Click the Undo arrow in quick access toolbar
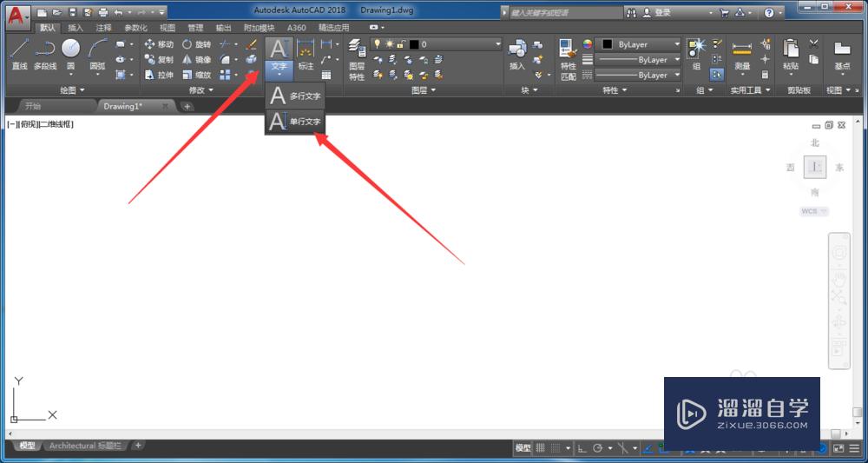 coord(118,12)
